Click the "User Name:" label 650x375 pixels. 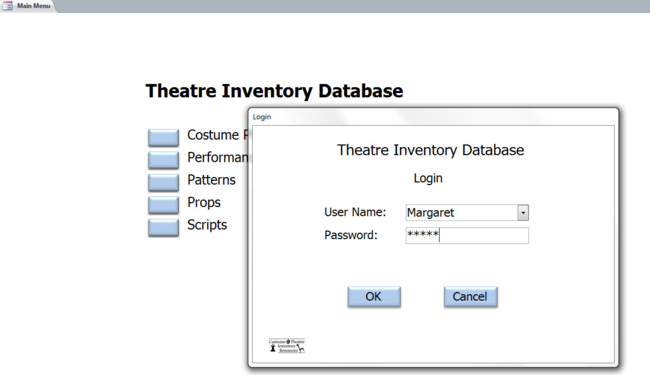(355, 212)
